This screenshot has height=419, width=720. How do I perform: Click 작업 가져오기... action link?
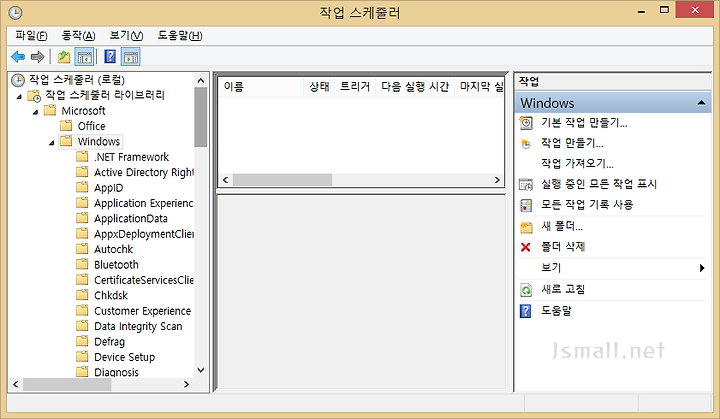click(577, 164)
